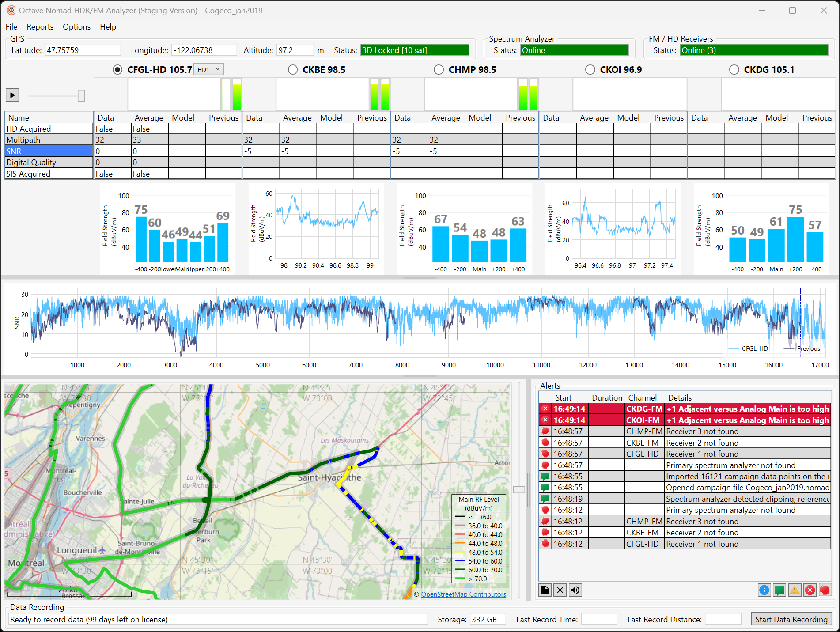The height and width of the screenshot is (632, 840).
Task: Open the OpenStreetMap Contributors link
Action: [463, 594]
